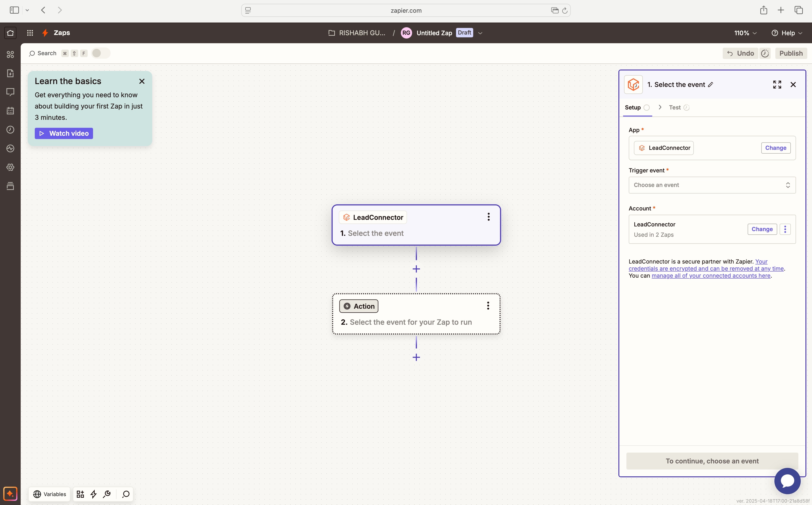Select the Setup tab

pyautogui.click(x=633, y=108)
